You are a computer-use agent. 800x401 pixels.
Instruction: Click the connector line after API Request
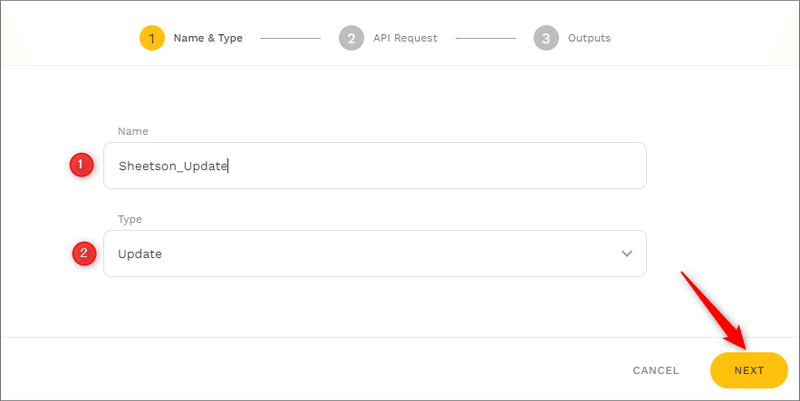coord(485,38)
